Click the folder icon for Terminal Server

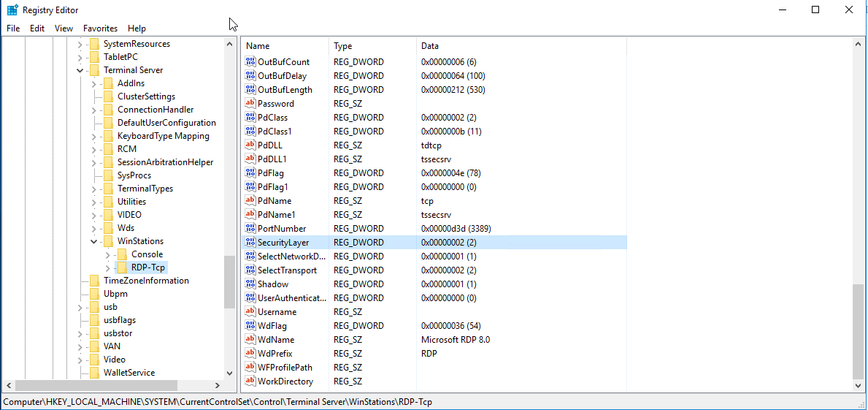click(x=94, y=70)
